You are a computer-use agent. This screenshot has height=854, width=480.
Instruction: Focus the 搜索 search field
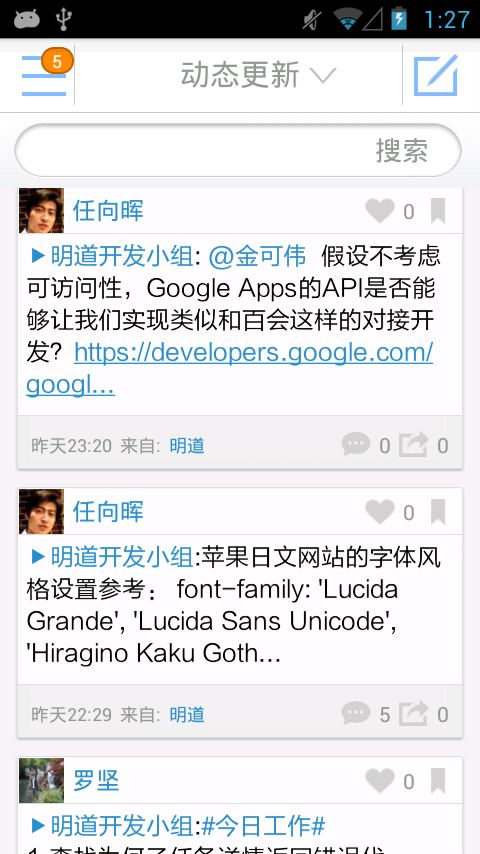(x=238, y=150)
